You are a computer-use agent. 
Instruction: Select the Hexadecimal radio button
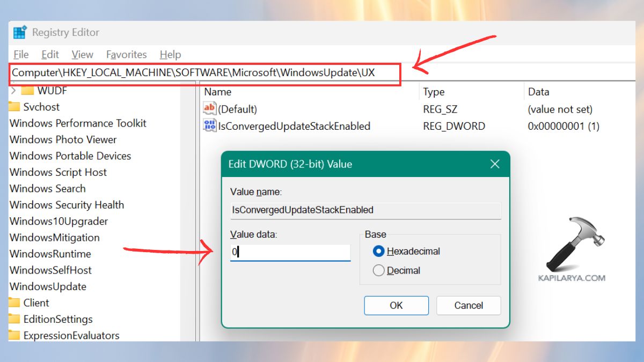pos(379,251)
